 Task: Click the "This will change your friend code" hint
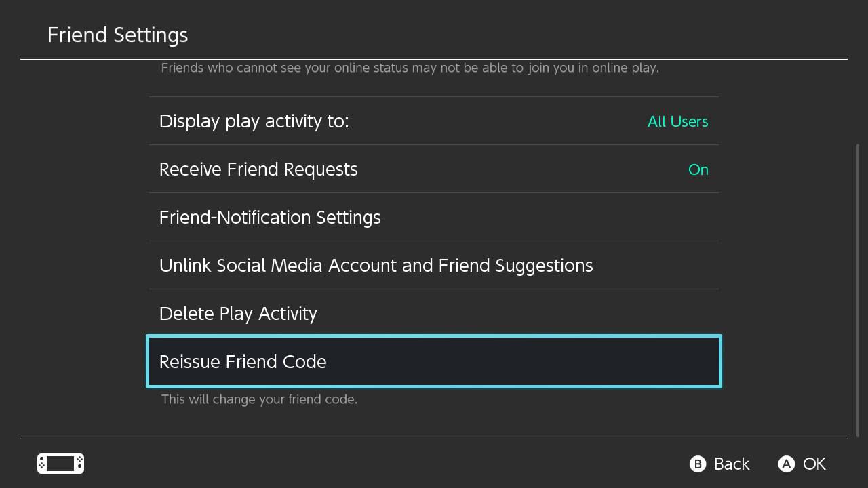click(x=259, y=399)
